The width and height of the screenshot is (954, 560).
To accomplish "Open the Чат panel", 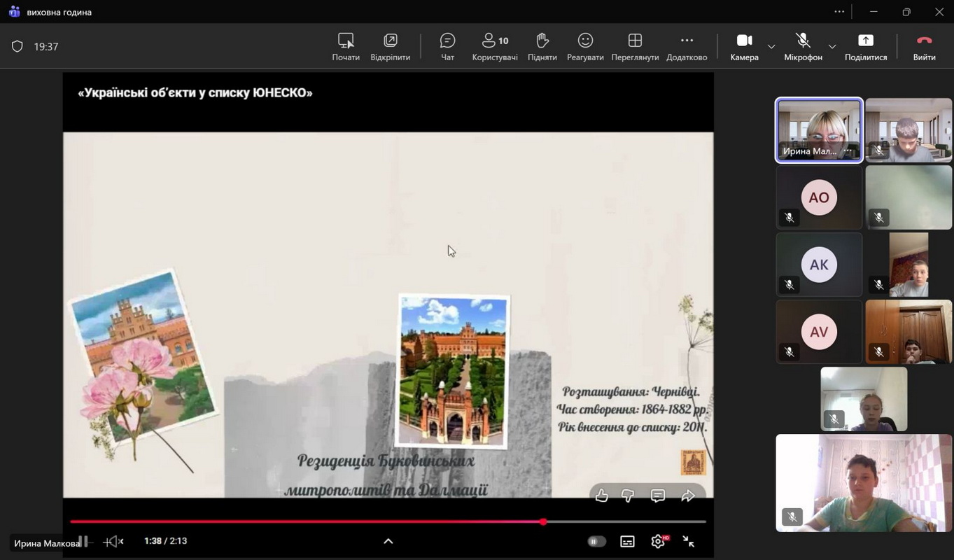I will pyautogui.click(x=447, y=46).
